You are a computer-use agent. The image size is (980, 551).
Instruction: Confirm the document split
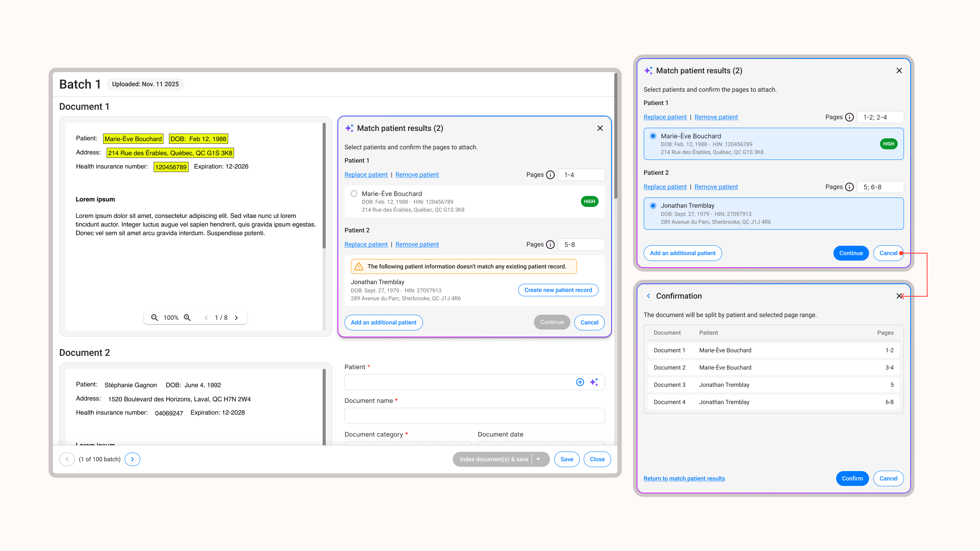pos(853,478)
